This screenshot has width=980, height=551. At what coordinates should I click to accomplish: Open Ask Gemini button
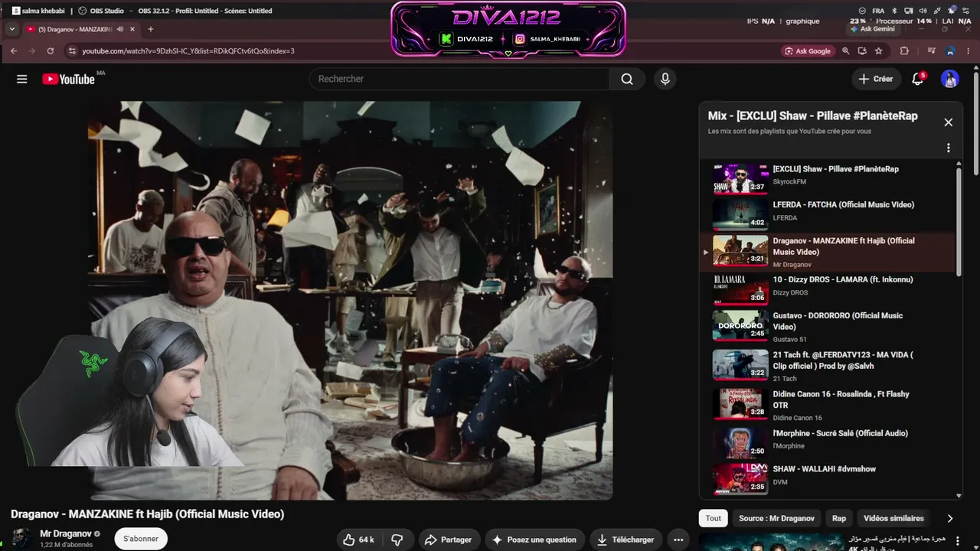pos(871,29)
